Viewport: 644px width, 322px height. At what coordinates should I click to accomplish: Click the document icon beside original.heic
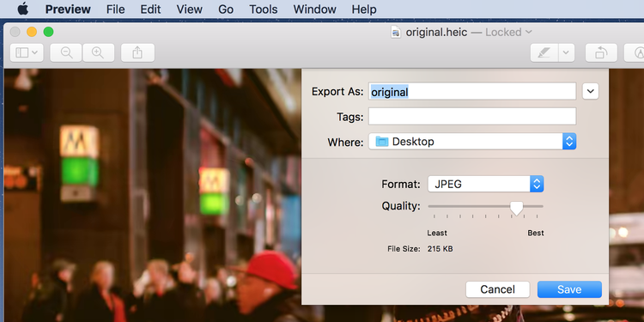click(x=396, y=32)
